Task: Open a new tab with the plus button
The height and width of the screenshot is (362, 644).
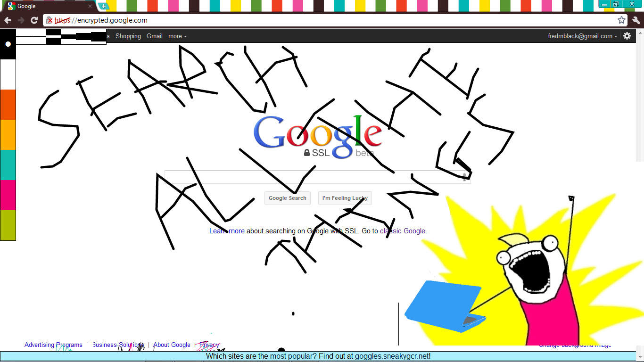Action: [103, 6]
